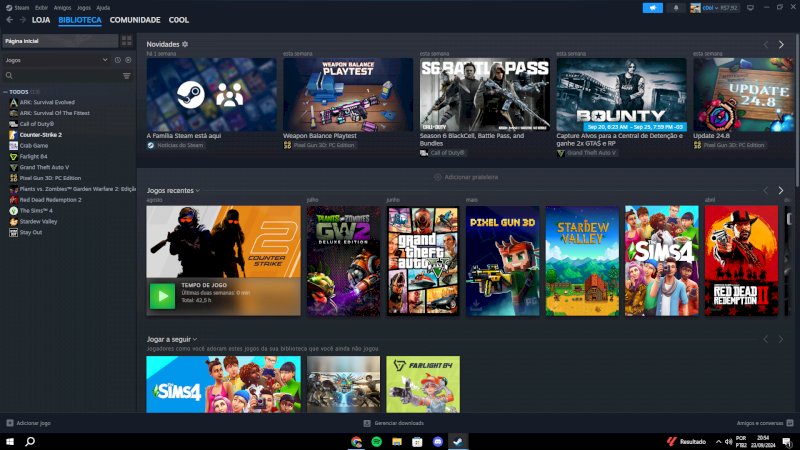This screenshot has height=450, width=800.
Task: Select Farlight 84 in library list
Action: (33, 157)
